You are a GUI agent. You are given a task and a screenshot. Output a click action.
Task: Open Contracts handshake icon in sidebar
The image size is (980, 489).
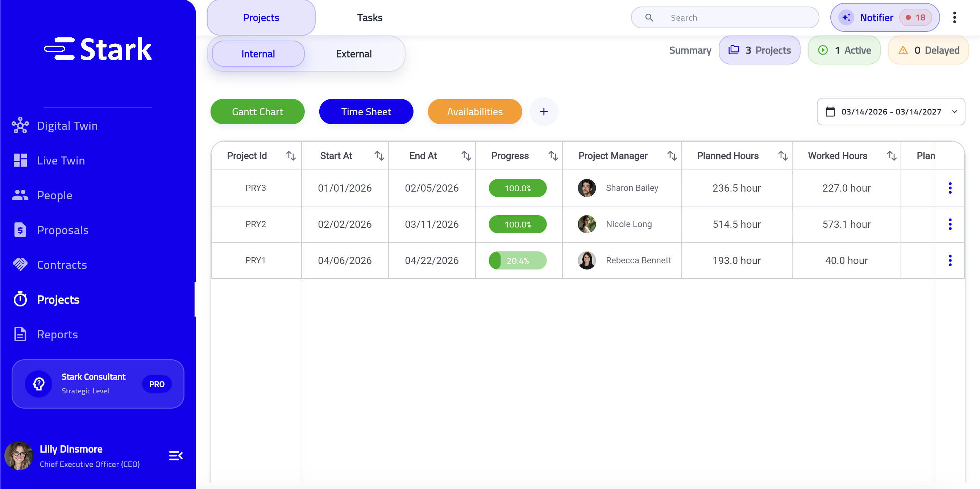coord(20,265)
